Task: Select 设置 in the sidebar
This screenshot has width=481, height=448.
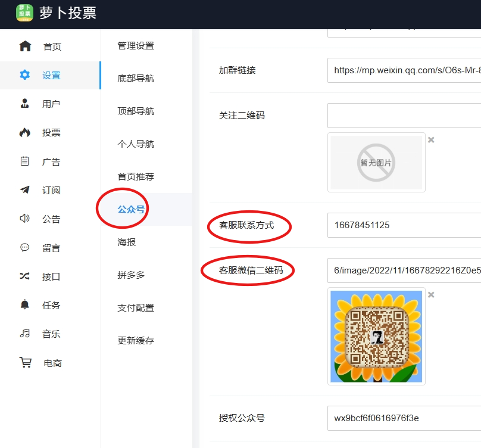Action: (51, 75)
